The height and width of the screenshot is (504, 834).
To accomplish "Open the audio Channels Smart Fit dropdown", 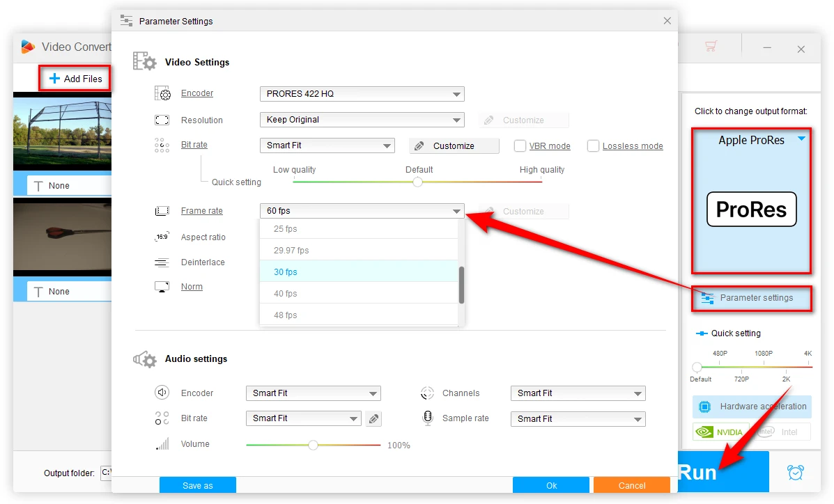I will [x=578, y=393].
